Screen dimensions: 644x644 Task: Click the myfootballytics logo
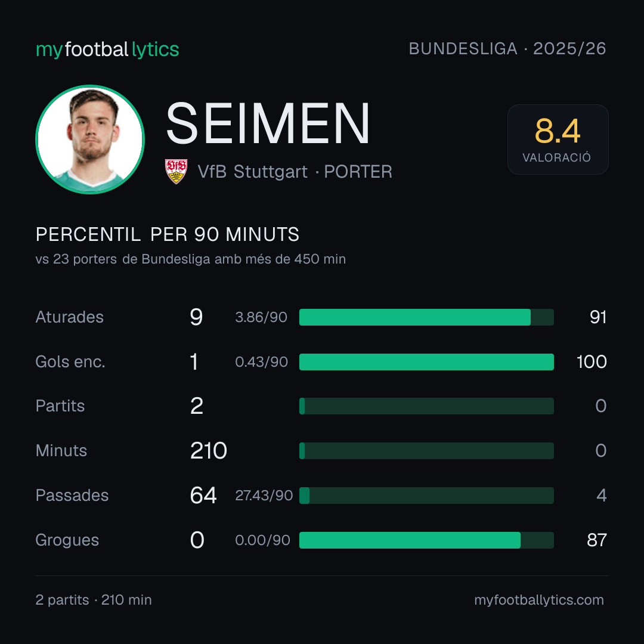click(107, 49)
